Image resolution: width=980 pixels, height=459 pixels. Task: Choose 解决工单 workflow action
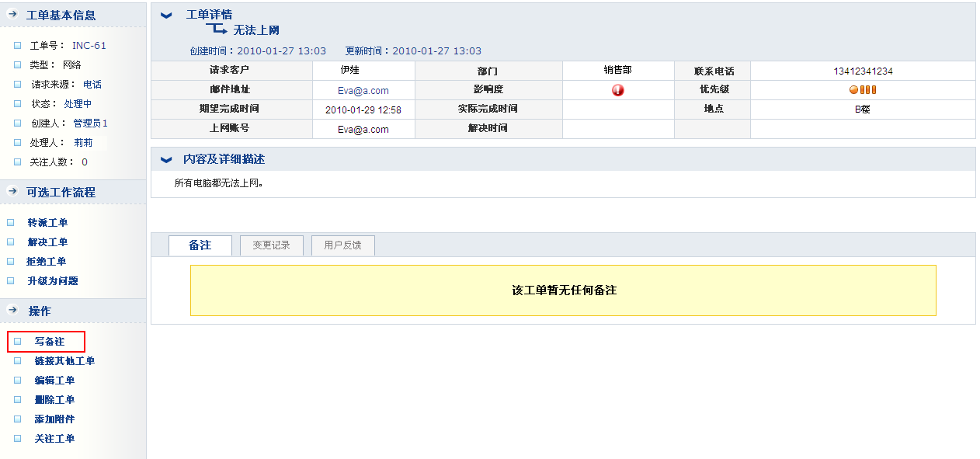pyautogui.click(x=47, y=242)
